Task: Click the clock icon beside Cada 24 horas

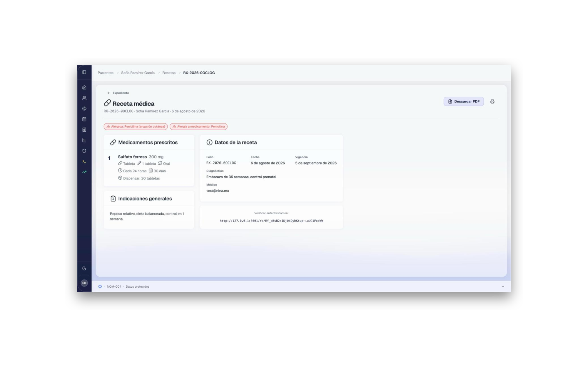Action: pyautogui.click(x=120, y=170)
